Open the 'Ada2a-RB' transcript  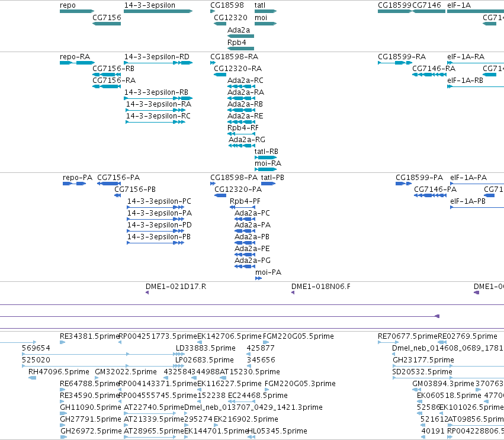(245, 104)
